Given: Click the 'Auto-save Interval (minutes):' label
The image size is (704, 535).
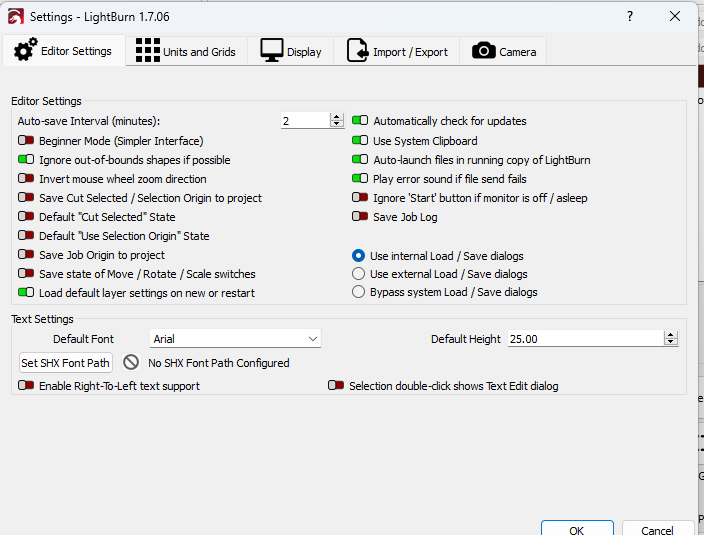Looking at the screenshot, I should [x=89, y=121].
